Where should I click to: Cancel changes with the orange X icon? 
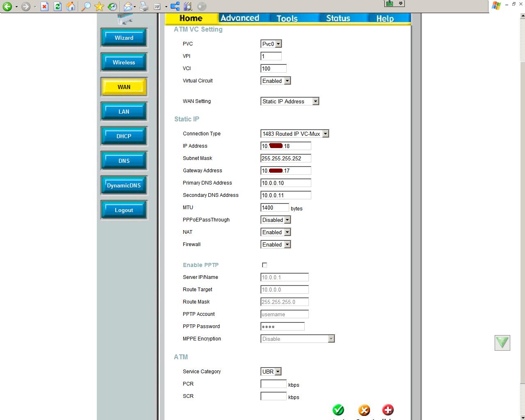[364, 410]
